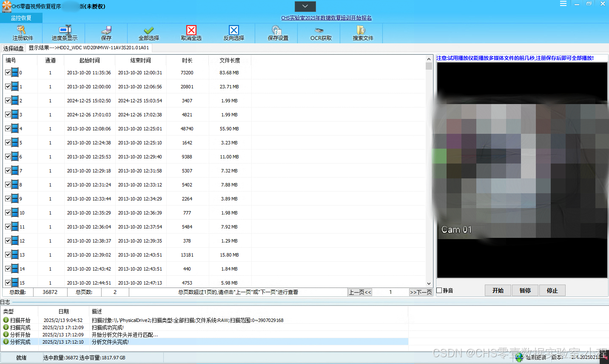The image size is (609, 364).
Task: Click the film icon of row 10
Action: click(15, 213)
